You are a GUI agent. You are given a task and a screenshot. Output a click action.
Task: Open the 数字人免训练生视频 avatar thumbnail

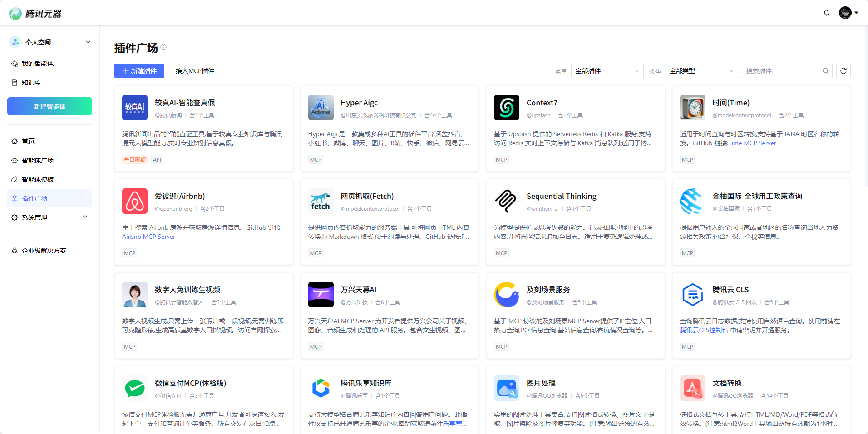pyautogui.click(x=135, y=295)
